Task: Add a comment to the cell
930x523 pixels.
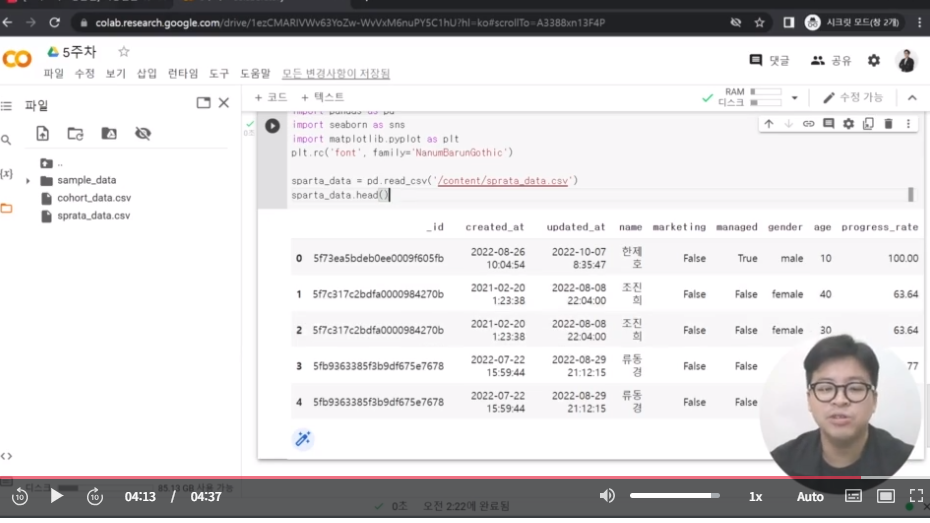Action: pyautogui.click(x=829, y=124)
